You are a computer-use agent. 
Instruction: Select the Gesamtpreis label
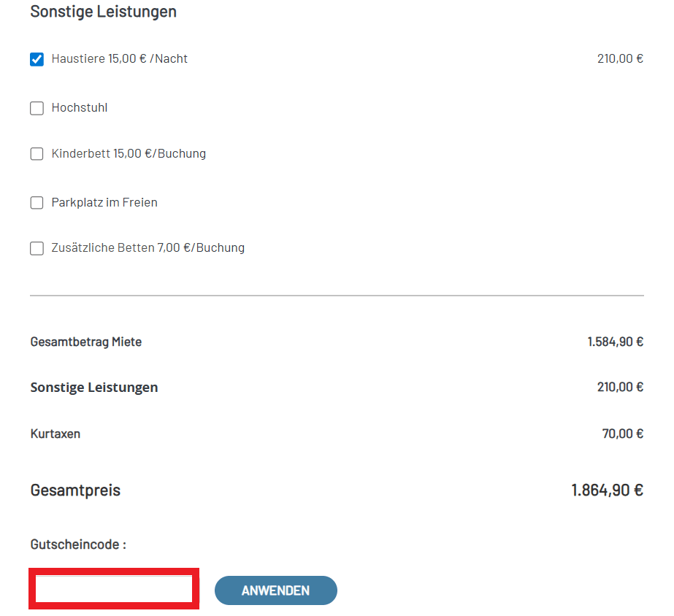point(75,490)
